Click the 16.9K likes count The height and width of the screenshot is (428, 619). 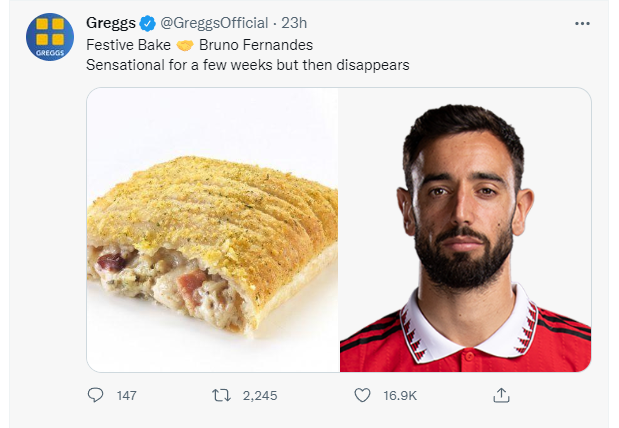click(400, 395)
